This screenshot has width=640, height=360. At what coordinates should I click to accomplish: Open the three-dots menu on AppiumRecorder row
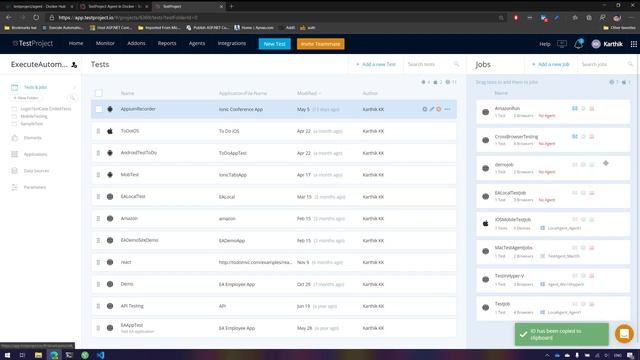[447, 109]
